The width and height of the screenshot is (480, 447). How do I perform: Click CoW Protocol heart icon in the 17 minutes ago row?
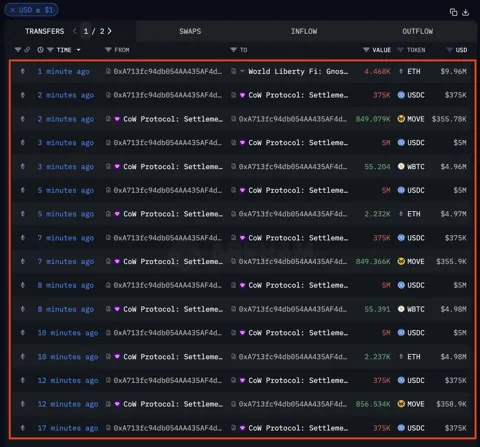click(x=242, y=428)
